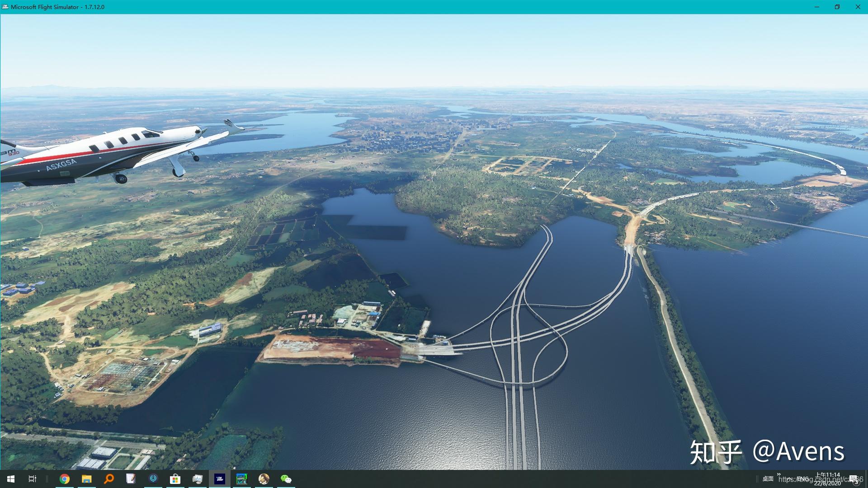Open the system monitor taskbar app

coord(197,479)
